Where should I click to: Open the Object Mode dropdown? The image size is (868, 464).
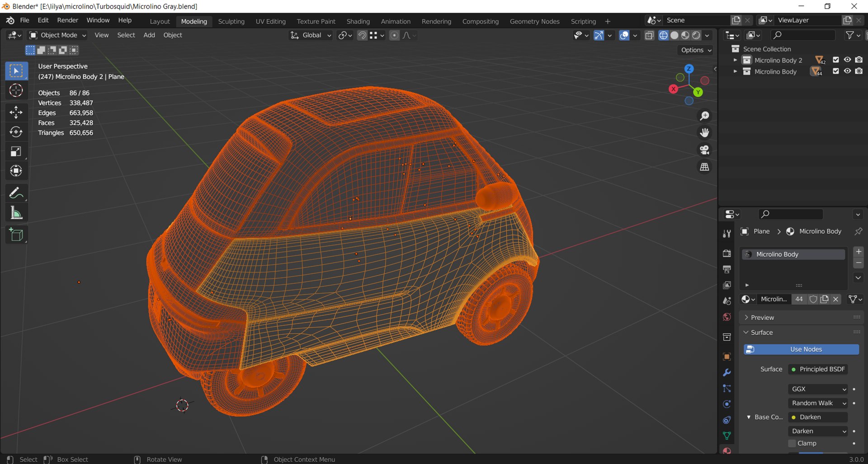coord(58,35)
